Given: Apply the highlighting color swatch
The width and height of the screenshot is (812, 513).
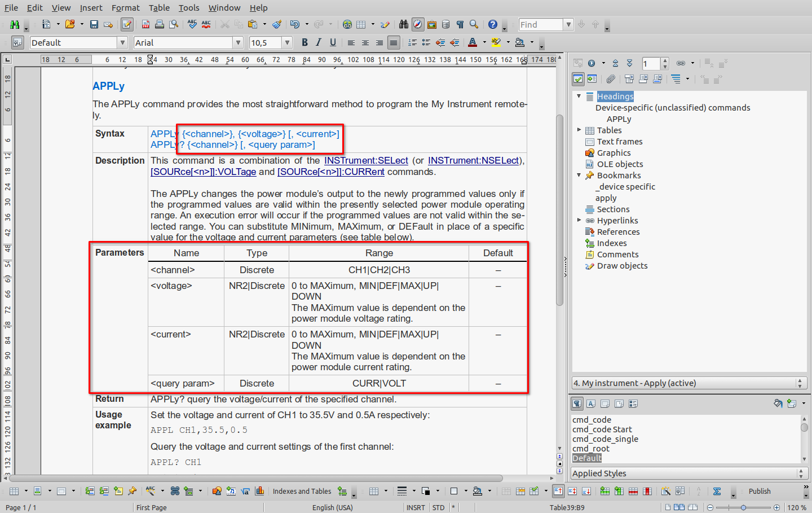Looking at the screenshot, I should tap(496, 42).
